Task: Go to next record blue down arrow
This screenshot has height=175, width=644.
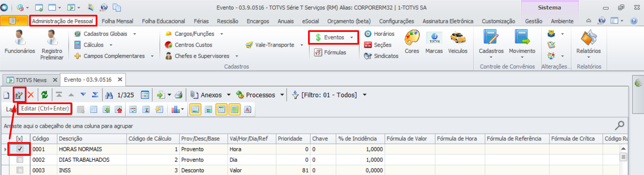Action: [x=83, y=95]
